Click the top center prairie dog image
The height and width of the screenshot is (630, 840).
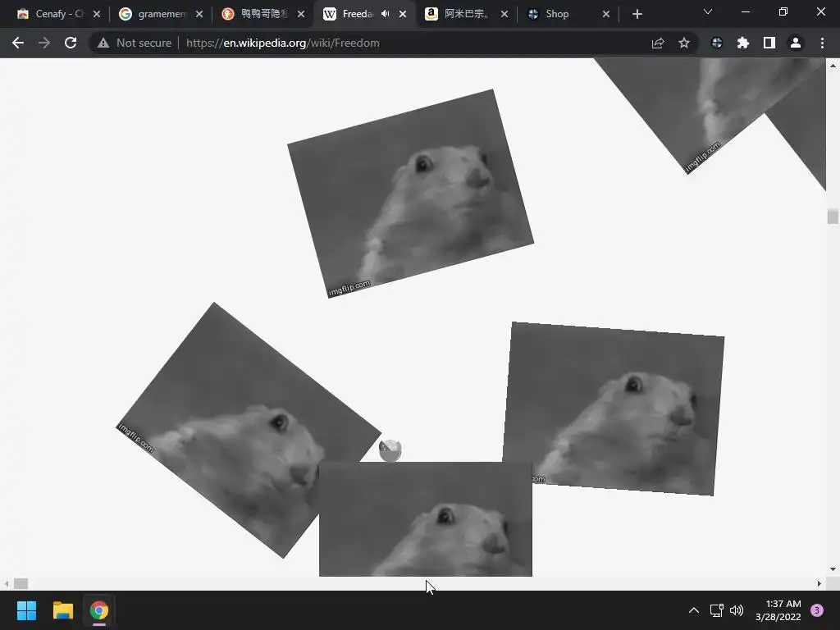[x=410, y=194]
